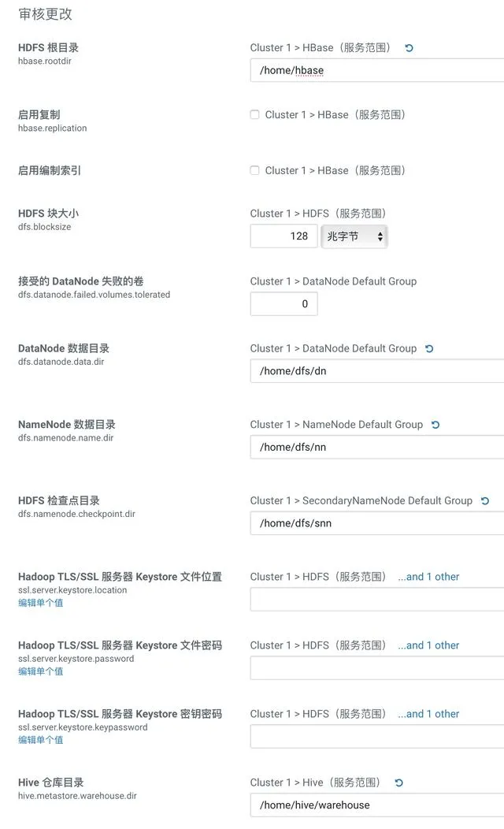Viewport: 504px width, 829px height.
Task: Open '...and 1 other' for keystore password
Action: 428,645
